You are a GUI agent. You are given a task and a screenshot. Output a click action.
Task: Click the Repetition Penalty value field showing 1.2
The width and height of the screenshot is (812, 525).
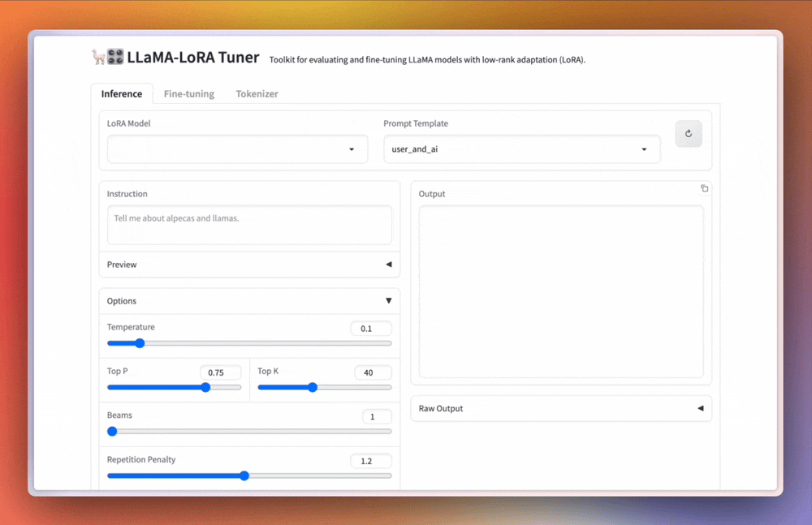click(371, 461)
